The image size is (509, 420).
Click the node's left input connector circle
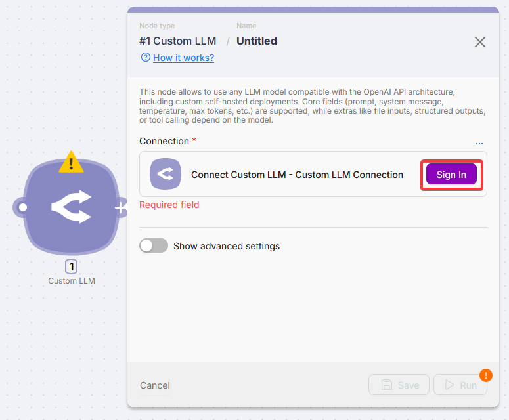22,208
